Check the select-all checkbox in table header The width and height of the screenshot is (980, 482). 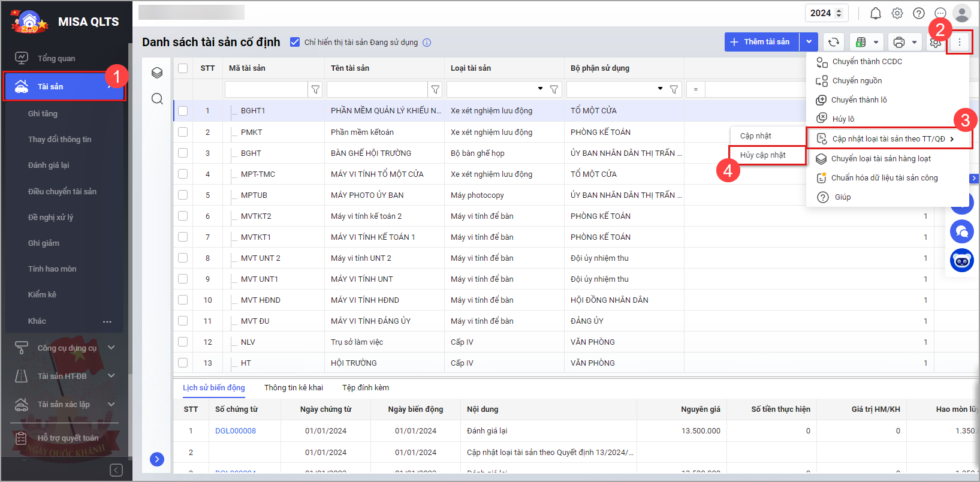pyautogui.click(x=183, y=68)
